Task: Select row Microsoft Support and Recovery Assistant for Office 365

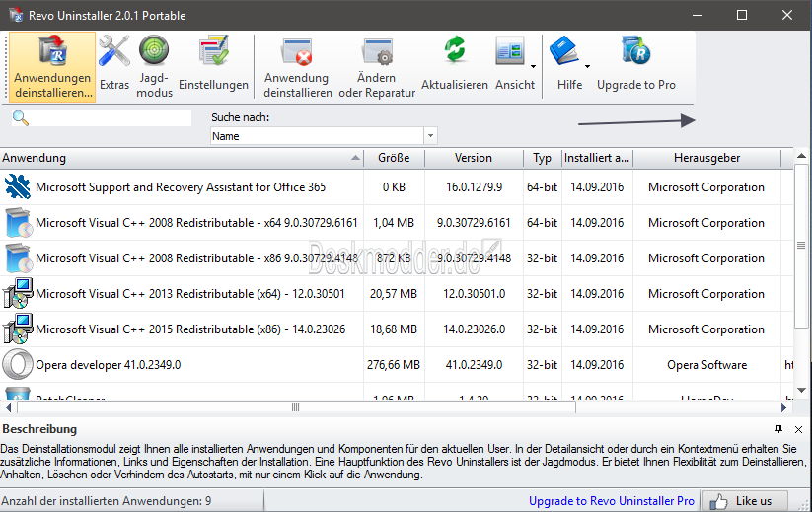Action: tap(397, 187)
